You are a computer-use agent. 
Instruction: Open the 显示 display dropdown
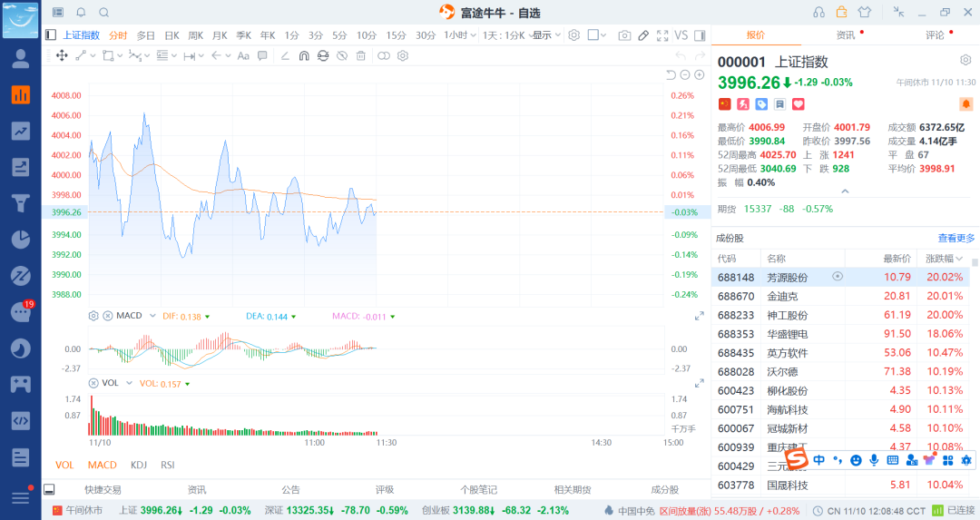pyautogui.click(x=547, y=35)
